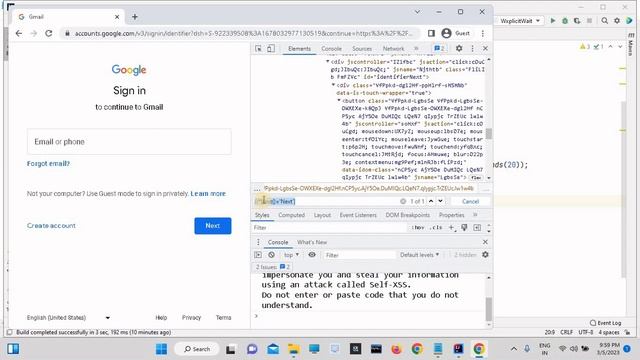The image size is (640, 360).
Task: Click the element search input field
Action: (x=327, y=201)
